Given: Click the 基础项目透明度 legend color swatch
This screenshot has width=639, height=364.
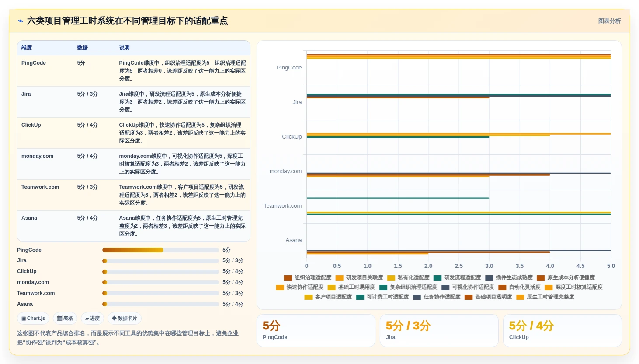Looking at the screenshot, I should [x=469, y=297].
